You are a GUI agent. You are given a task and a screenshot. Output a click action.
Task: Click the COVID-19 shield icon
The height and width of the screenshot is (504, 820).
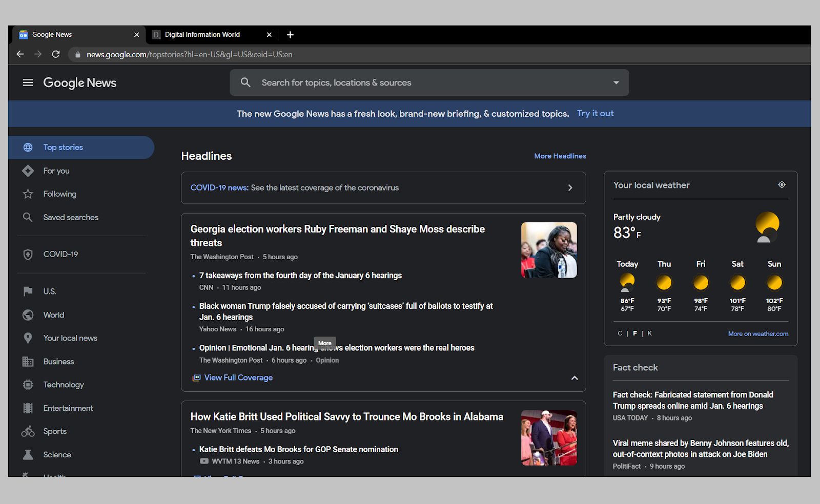28,255
